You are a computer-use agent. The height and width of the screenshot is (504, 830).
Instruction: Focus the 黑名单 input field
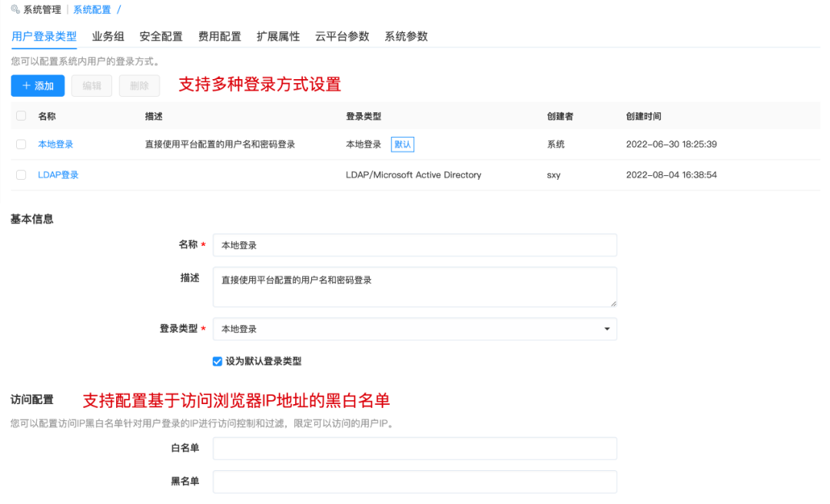click(414, 482)
